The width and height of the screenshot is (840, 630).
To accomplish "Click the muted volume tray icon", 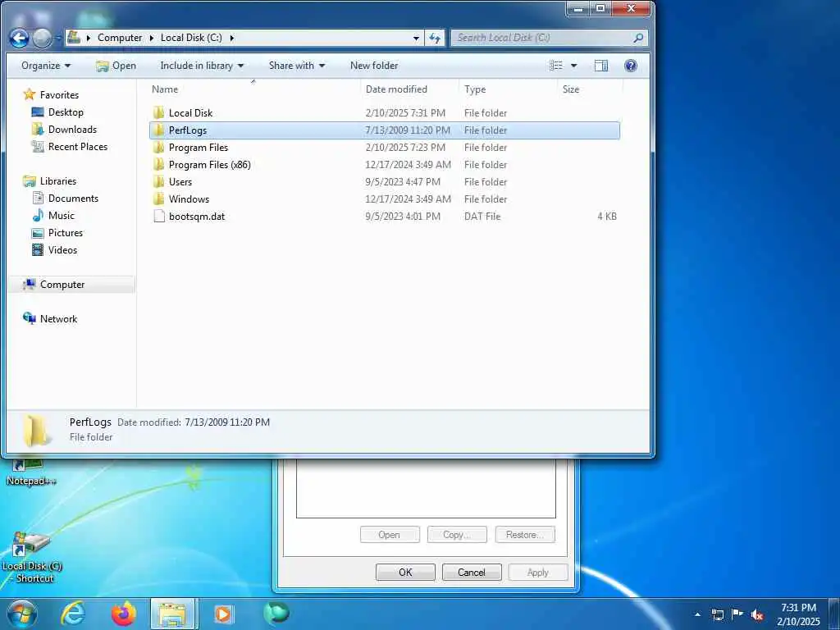I will tap(757, 614).
